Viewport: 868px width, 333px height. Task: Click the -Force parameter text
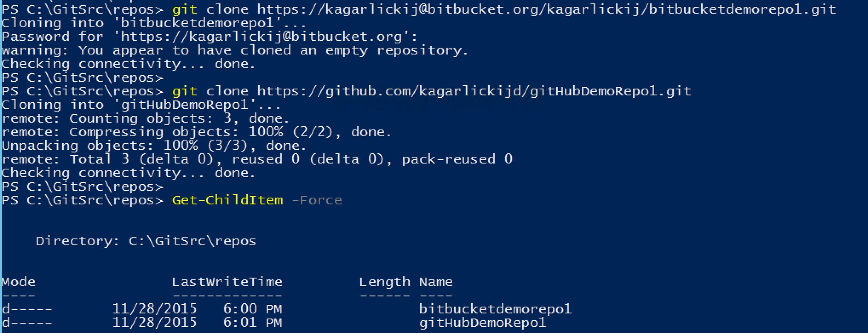pos(317,200)
